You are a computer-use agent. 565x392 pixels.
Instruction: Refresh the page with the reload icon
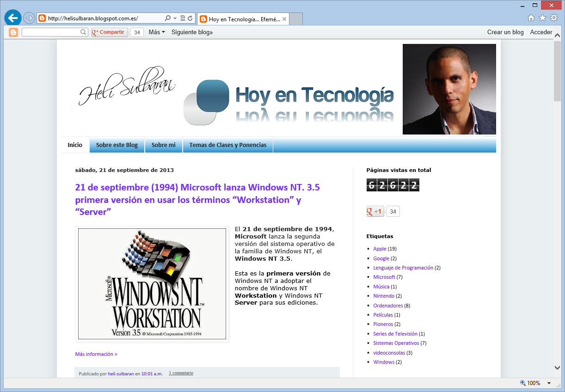click(190, 18)
